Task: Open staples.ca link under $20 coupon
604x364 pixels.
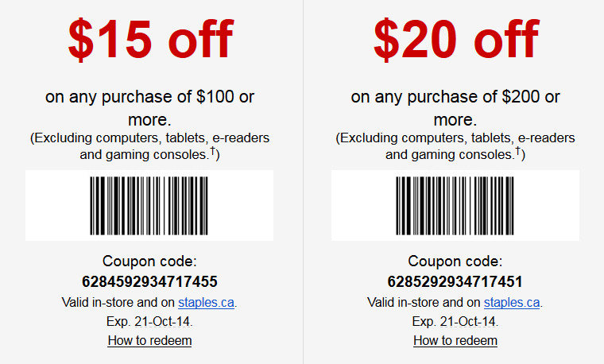Action: pyautogui.click(x=512, y=303)
